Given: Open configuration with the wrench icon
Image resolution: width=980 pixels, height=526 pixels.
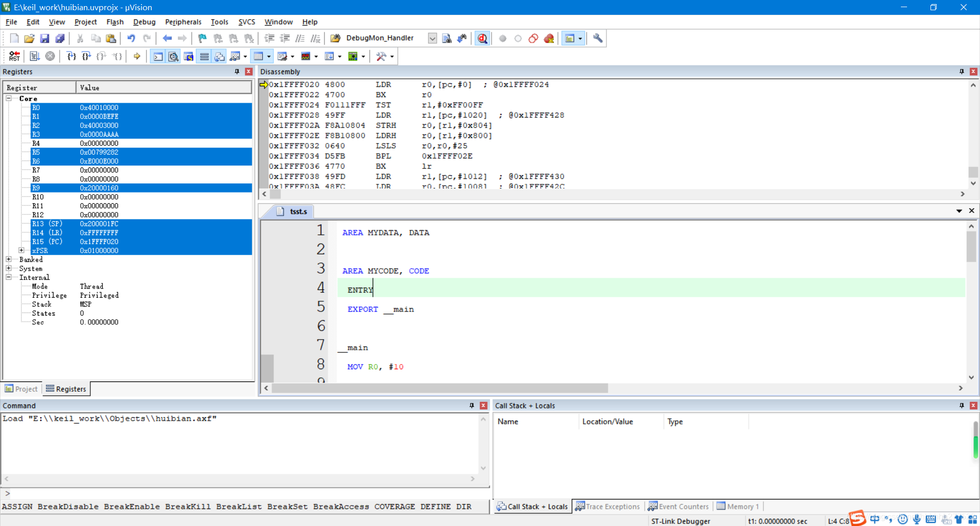Looking at the screenshot, I should (x=598, y=38).
